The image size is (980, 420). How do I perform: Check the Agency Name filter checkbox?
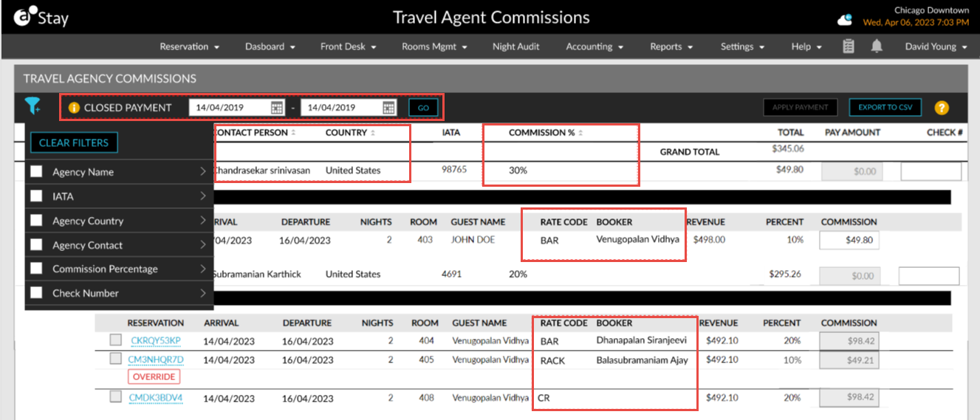(36, 172)
